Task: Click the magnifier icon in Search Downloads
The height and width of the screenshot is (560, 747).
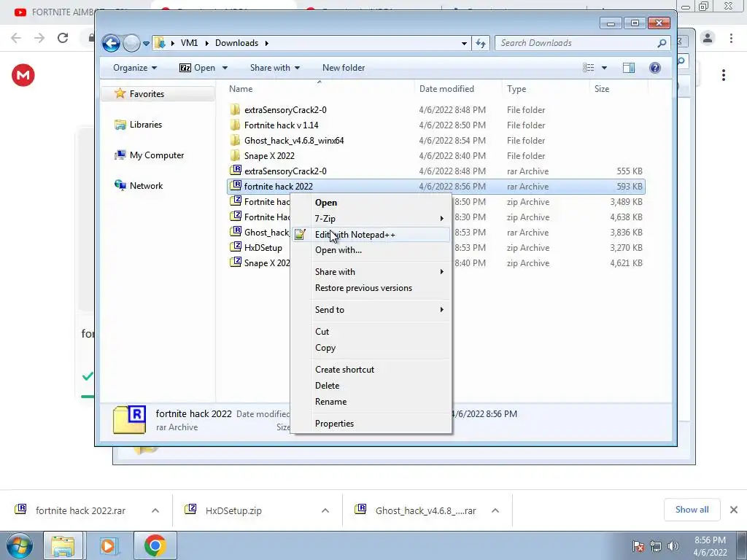Action: (662, 43)
